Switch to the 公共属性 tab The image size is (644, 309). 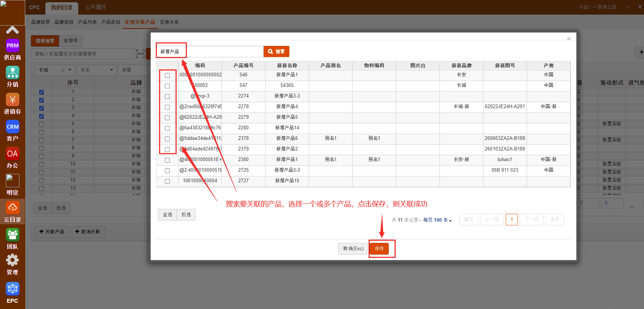[x=95, y=7]
